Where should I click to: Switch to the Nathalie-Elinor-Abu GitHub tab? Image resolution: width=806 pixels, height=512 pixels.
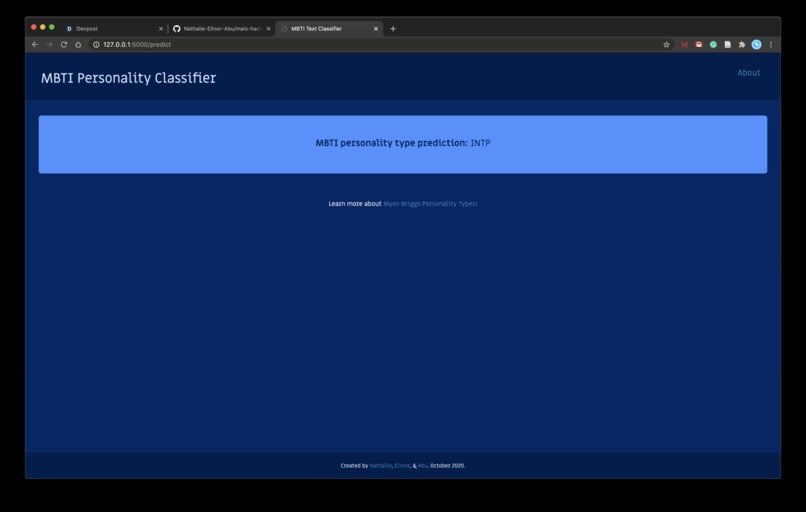[222, 29]
